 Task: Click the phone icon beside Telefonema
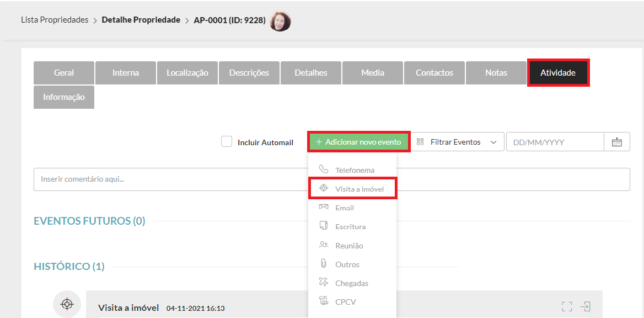click(324, 169)
